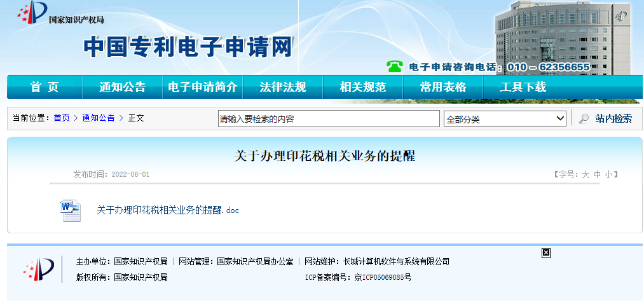Click the publish date 2022-06-01

click(x=129, y=175)
